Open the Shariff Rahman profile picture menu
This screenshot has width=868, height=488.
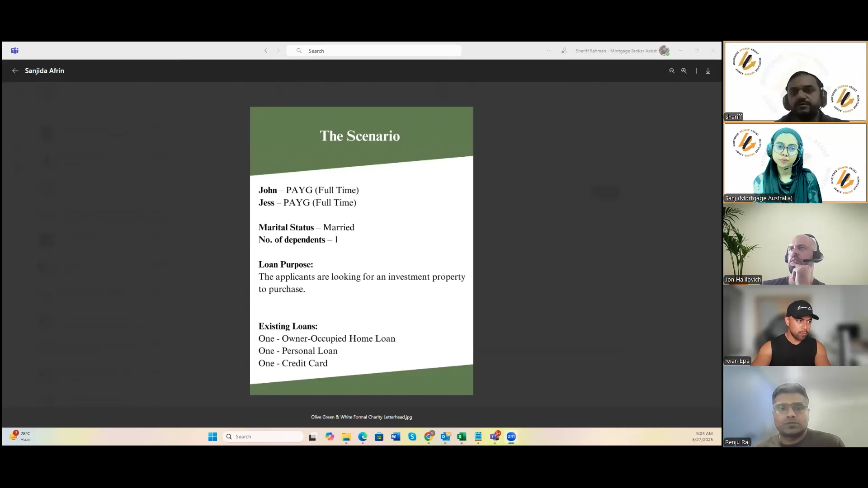point(664,51)
